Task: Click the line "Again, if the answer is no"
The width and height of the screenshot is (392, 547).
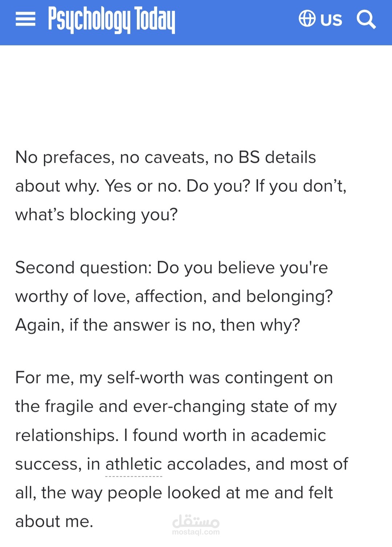Action: pos(158,325)
